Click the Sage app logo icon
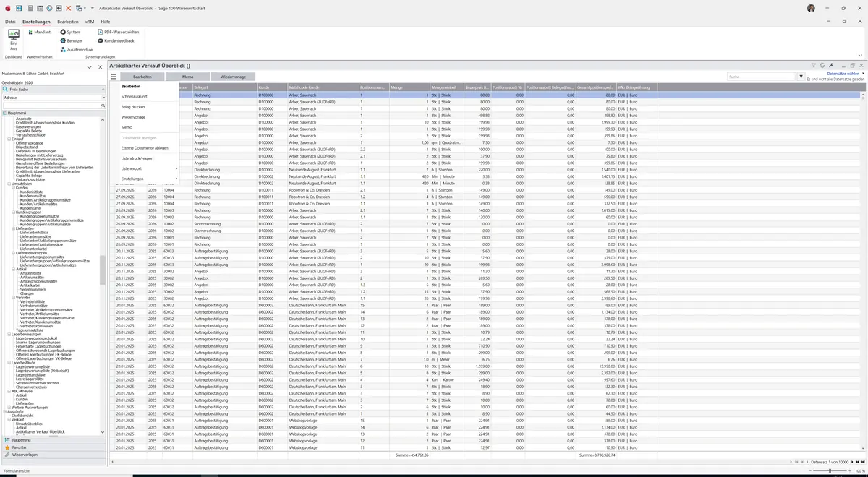The width and height of the screenshot is (868, 477). point(7,8)
